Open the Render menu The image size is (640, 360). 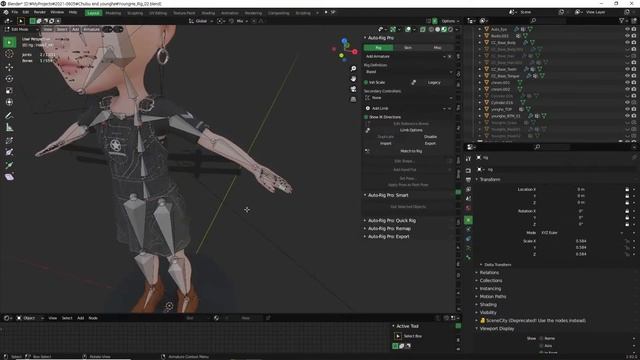[40, 12]
